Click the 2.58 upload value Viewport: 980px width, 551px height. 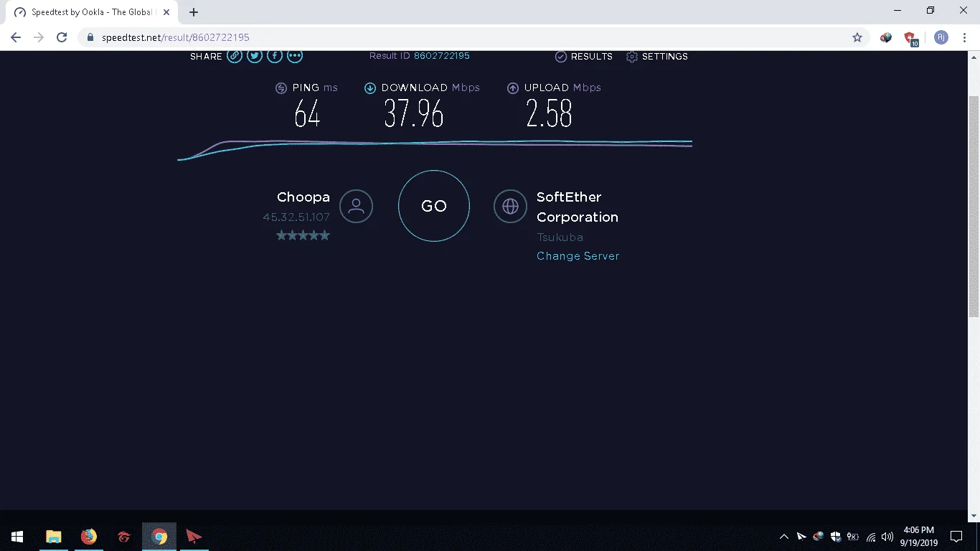pos(549,113)
